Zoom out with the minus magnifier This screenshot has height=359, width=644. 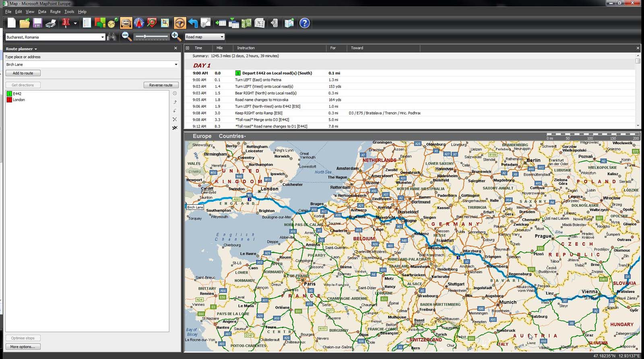point(126,37)
